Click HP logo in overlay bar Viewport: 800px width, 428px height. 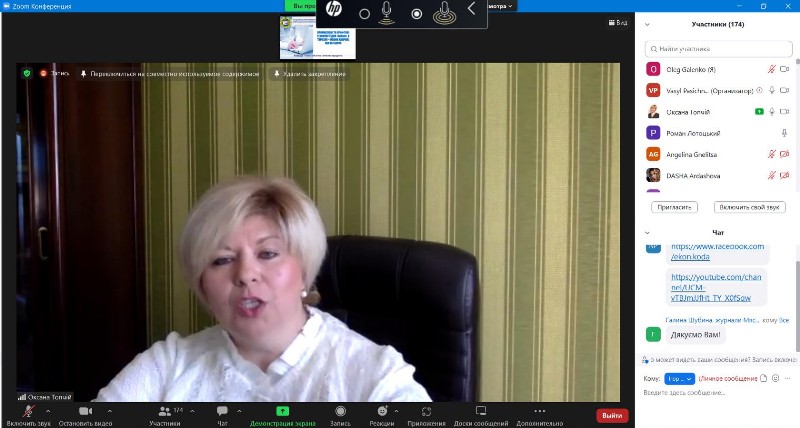[x=334, y=9]
